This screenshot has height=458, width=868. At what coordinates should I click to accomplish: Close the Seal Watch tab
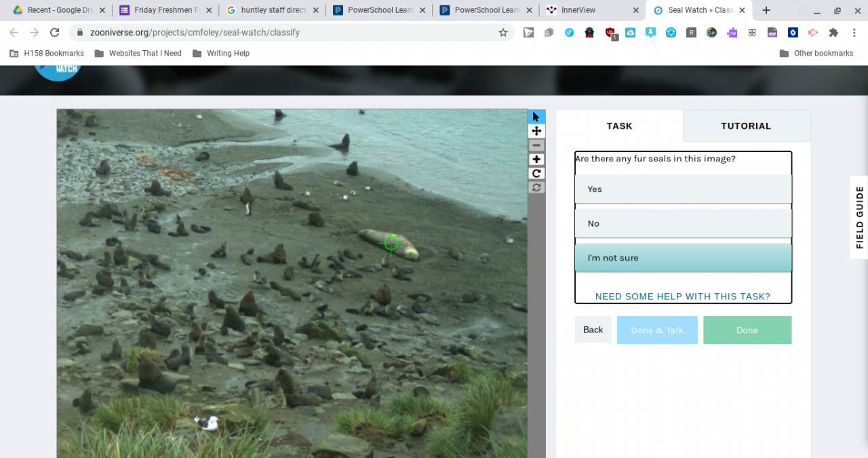742,10
